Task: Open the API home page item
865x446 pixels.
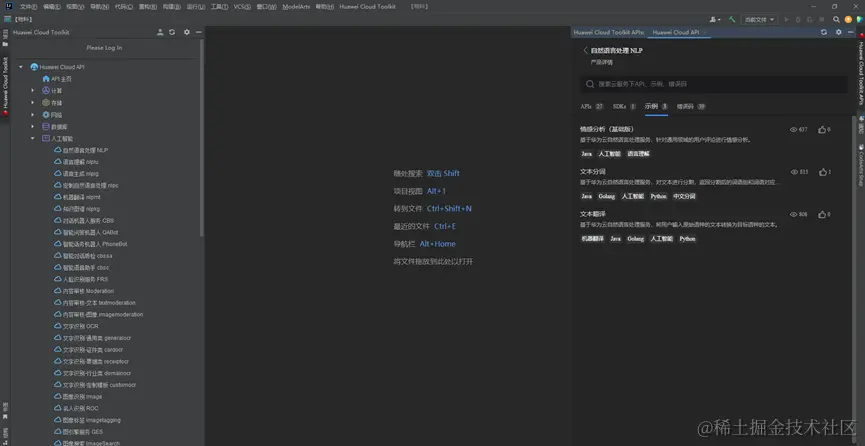Action: (57, 79)
